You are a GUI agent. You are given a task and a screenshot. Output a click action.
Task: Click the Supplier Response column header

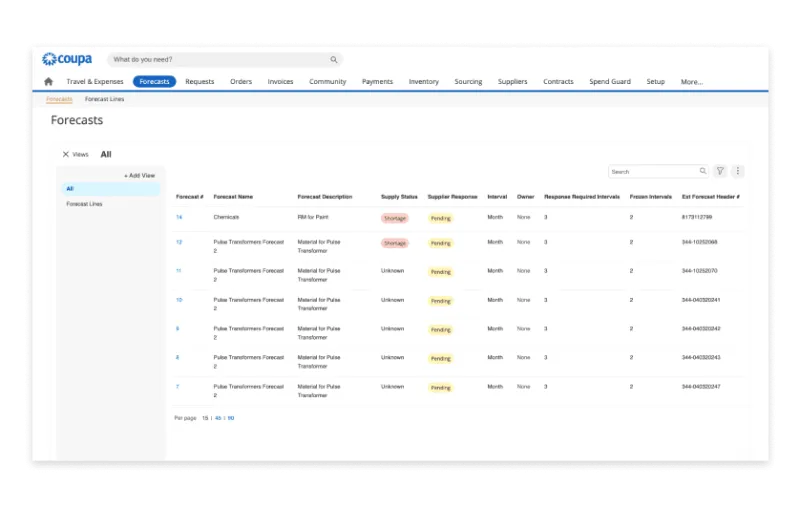(453, 197)
